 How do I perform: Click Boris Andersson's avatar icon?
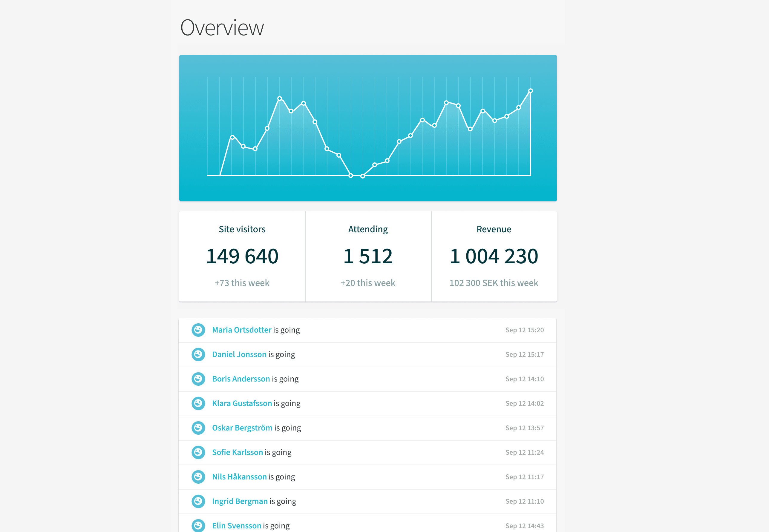(x=198, y=379)
